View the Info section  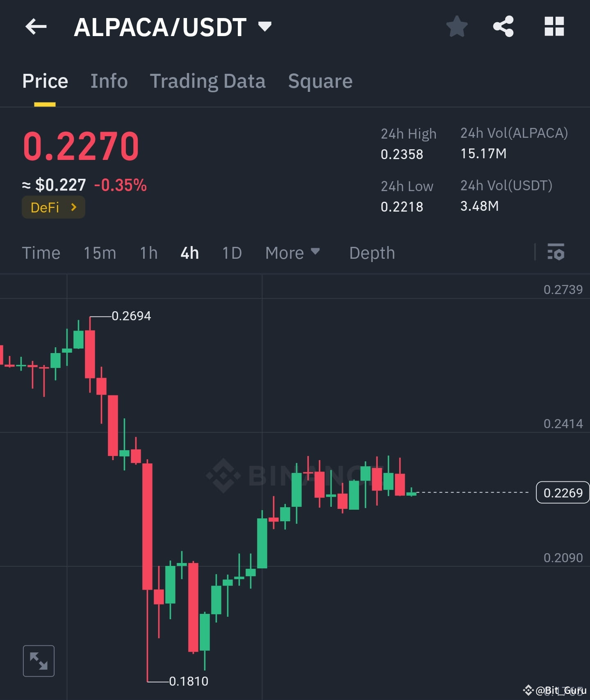[x=109, y=81]
